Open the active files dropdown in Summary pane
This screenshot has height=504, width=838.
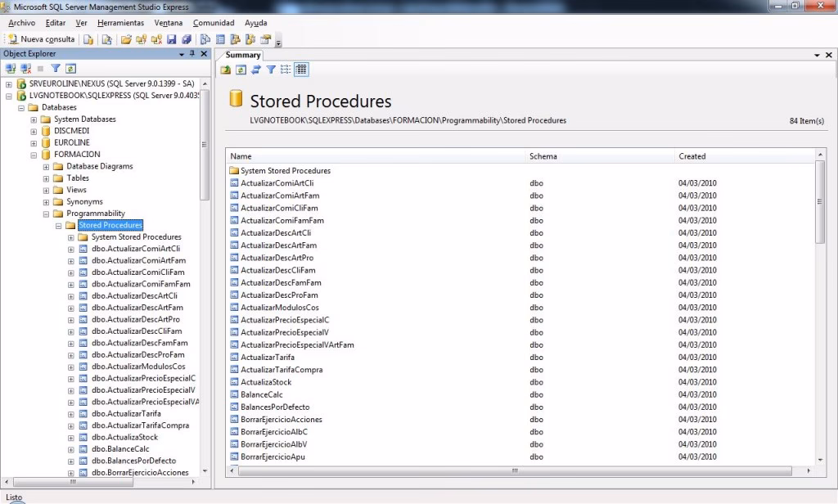tap(817, 55)
